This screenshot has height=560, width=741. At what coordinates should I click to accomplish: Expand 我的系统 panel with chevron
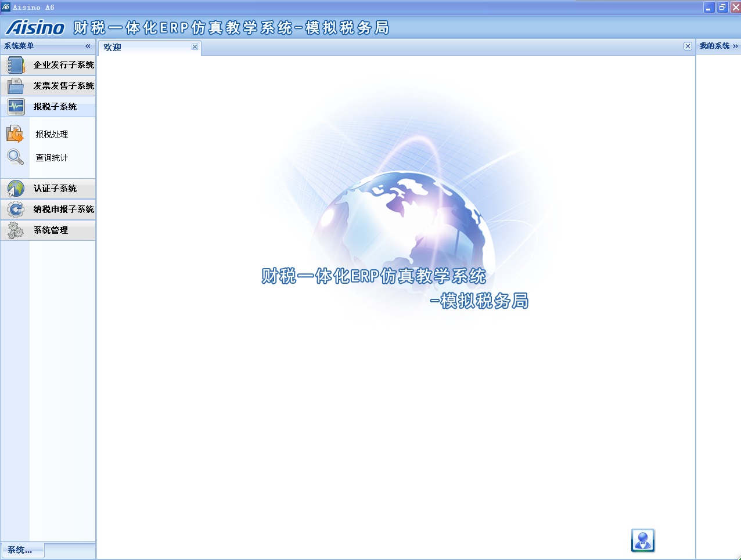735,46
